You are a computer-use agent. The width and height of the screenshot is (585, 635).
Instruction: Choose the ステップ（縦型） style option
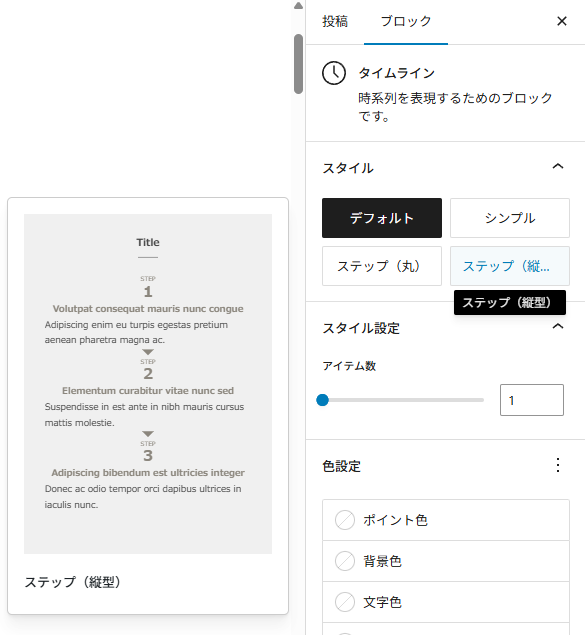pos(510,266)
